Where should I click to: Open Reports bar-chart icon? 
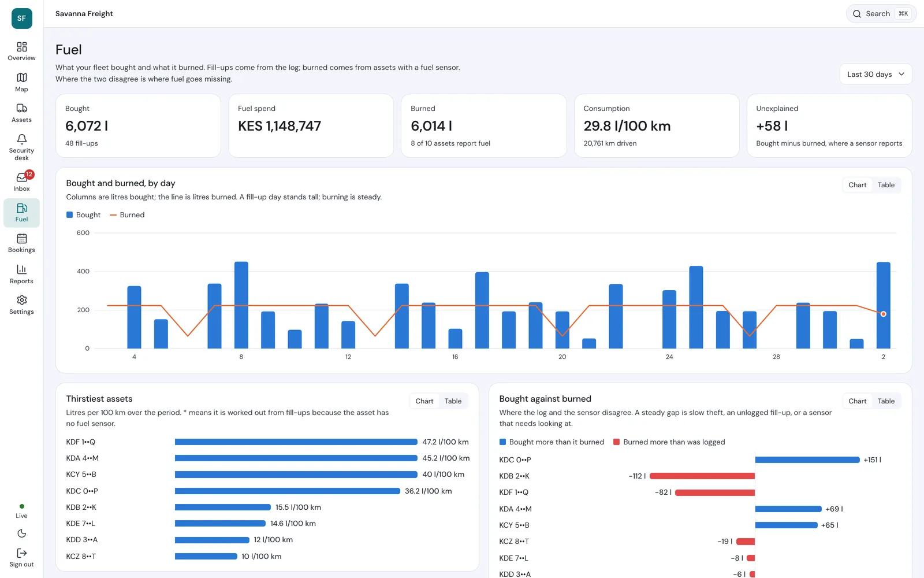click(x=21, y=269)
